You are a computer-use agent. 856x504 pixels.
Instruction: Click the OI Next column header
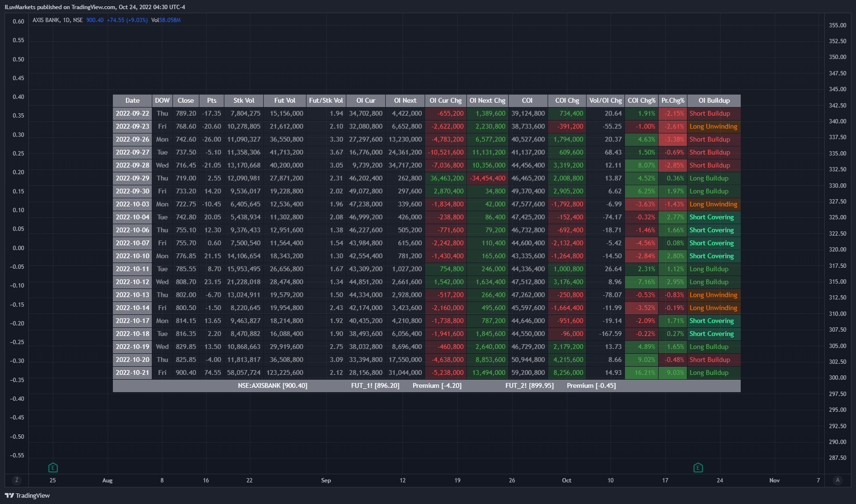click(405, 101)
